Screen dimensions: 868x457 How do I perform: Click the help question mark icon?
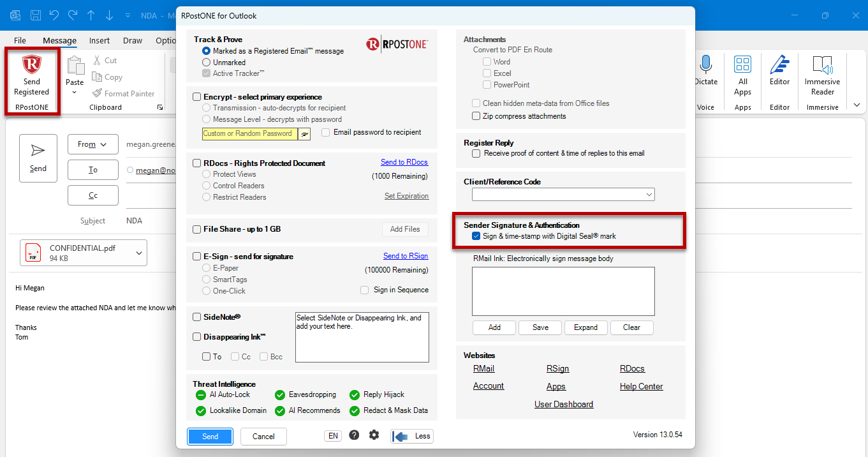(x=354, y=435)
